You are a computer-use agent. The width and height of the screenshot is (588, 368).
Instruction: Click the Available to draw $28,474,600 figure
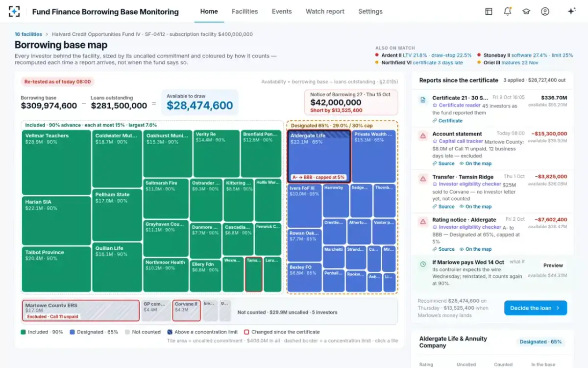point(200,105)
